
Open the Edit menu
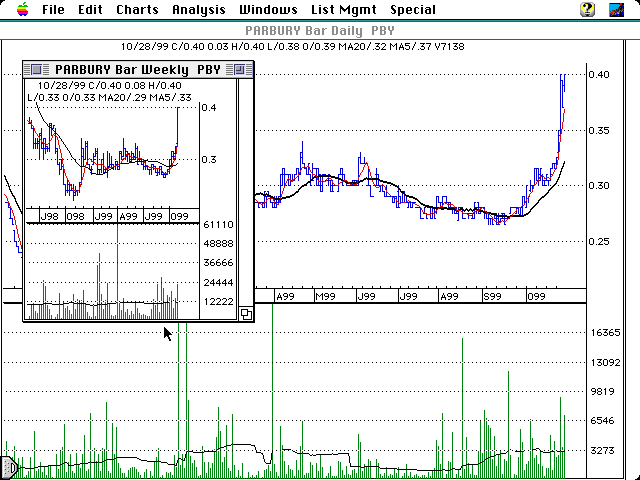pyautogui.click(x=90, y=9)
